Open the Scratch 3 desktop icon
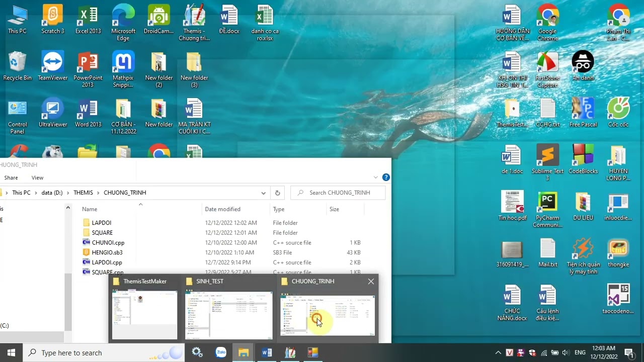 pos(52,19)
